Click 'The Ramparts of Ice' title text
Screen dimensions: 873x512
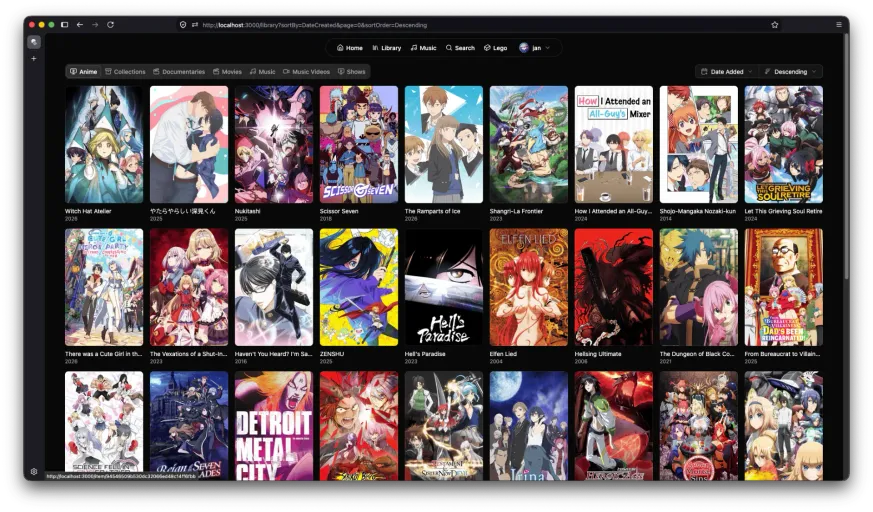(433, 211)
